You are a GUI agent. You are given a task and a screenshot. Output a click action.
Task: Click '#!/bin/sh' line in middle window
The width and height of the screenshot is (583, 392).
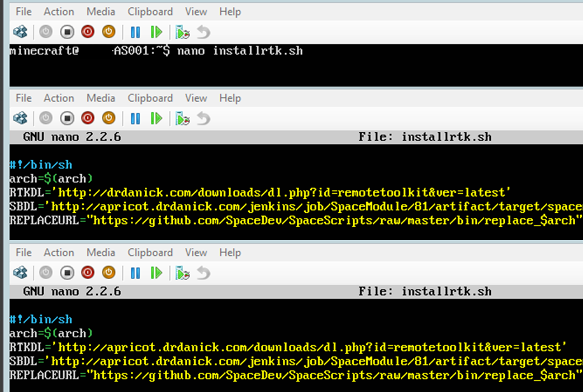coord(41,165)
